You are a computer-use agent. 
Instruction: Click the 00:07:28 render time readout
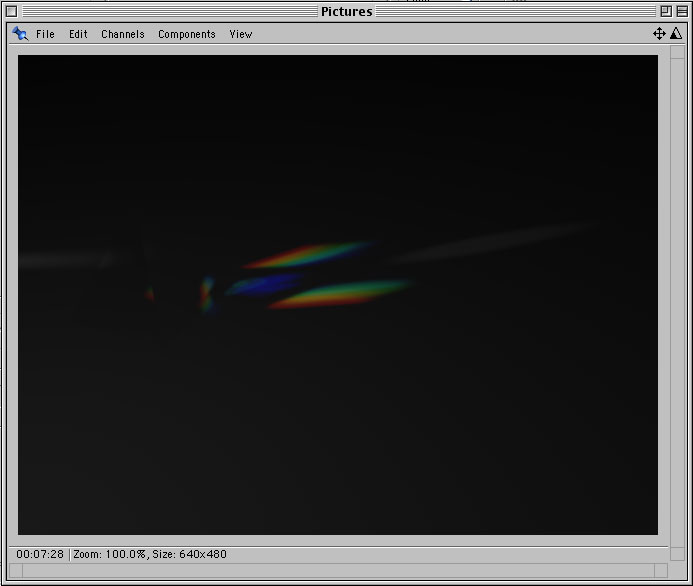pos(40,554)
